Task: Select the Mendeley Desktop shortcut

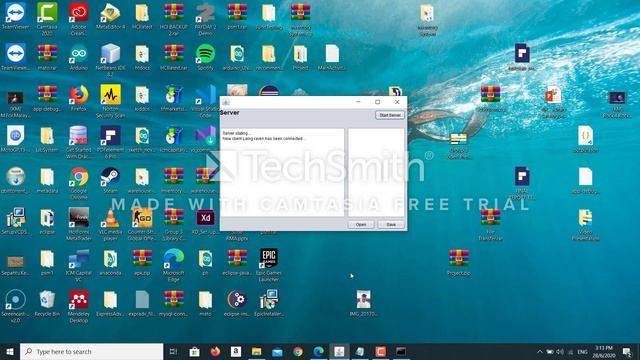Action: pyautogui.click(x=78, y=306)
